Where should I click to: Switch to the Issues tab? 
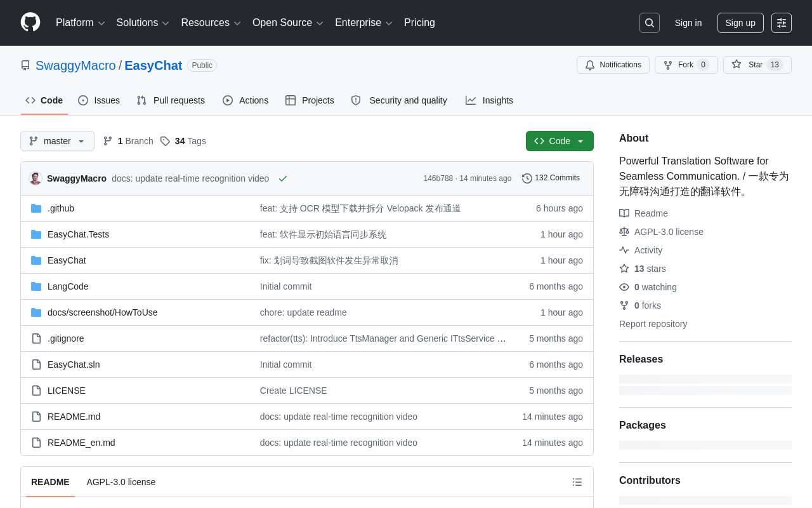[x=99, y=100]
